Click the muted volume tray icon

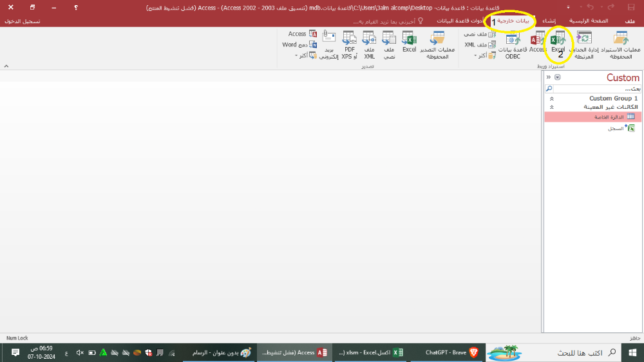click(80, 352)
